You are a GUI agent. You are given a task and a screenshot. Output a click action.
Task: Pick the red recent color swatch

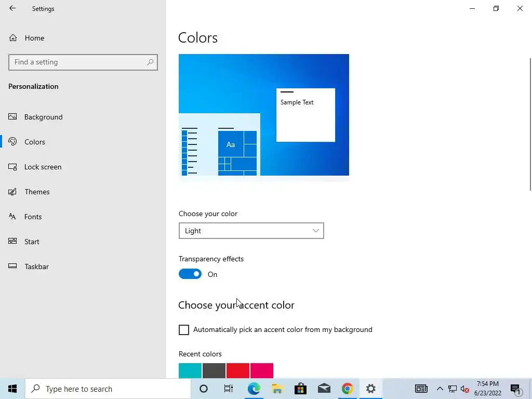(238, 370)
